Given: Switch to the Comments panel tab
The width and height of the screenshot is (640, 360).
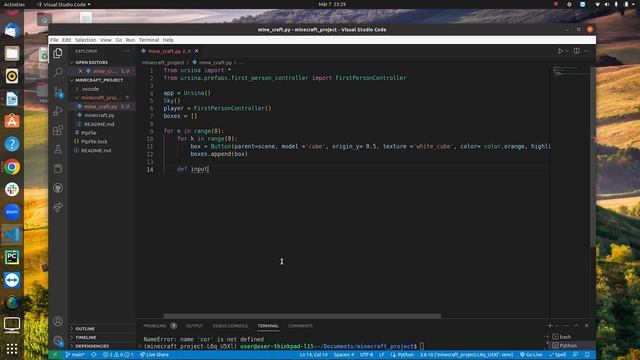Looking at the screenshot, I should (x=300, y=326).
